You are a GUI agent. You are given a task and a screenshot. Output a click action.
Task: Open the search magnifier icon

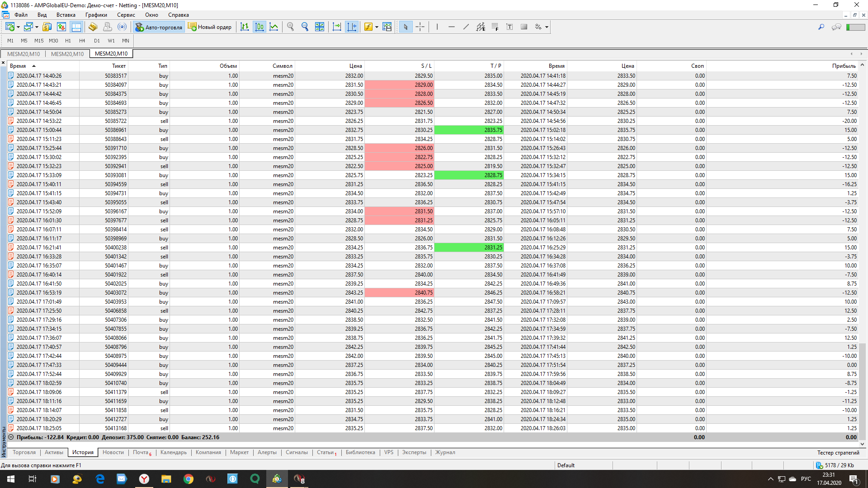click(821, 27)
